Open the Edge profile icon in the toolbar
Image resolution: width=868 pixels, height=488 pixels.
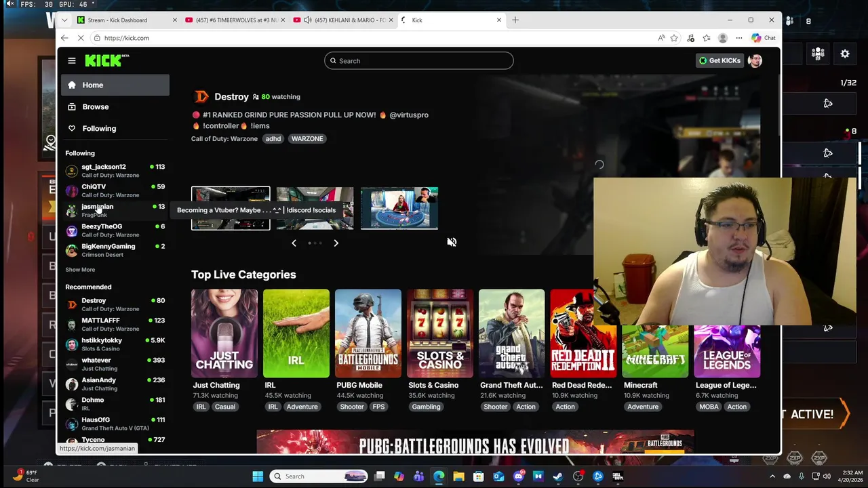pos(723,38)
